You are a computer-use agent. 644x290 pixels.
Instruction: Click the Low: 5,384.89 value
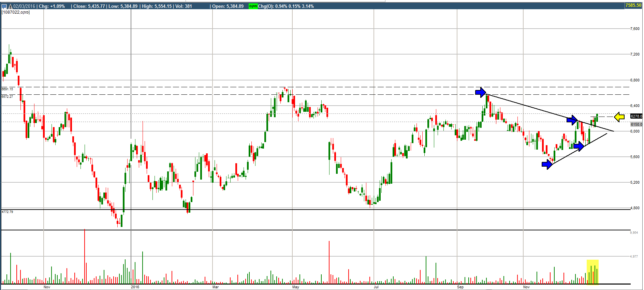(x=123, y=6)
